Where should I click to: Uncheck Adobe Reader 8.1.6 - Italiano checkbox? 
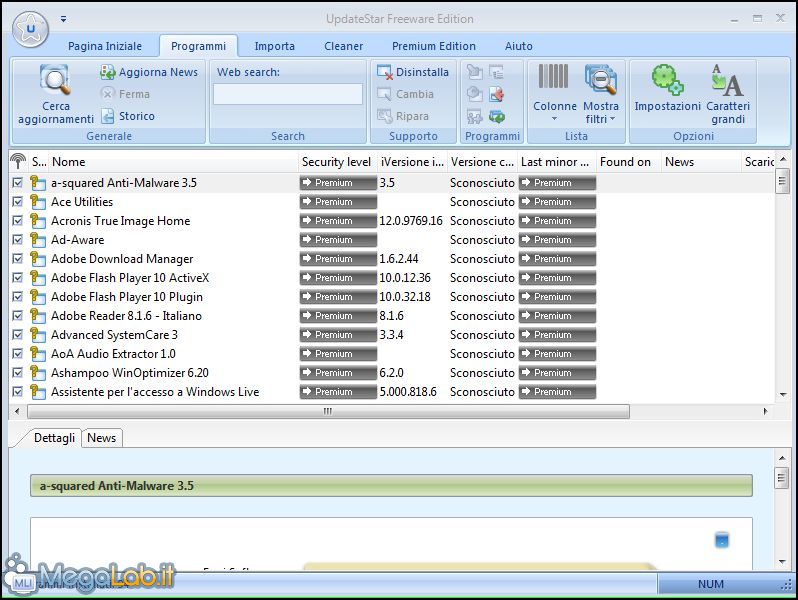[18, 316]
